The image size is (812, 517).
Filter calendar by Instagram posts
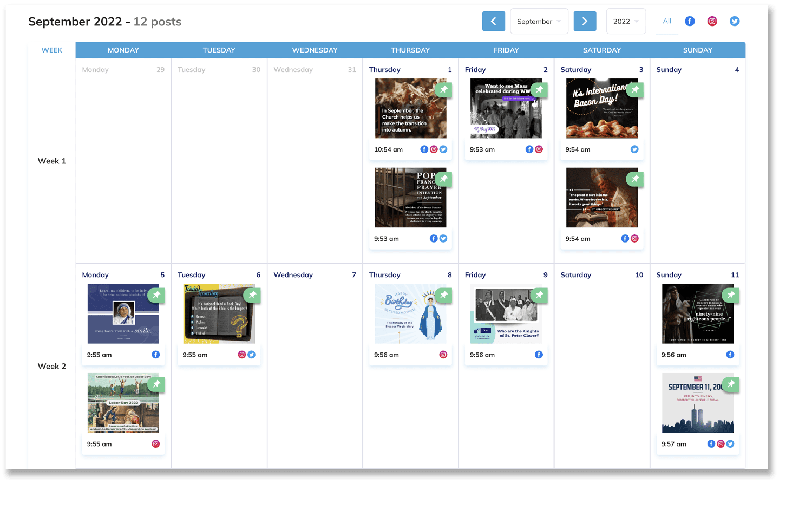coord(712,21)
